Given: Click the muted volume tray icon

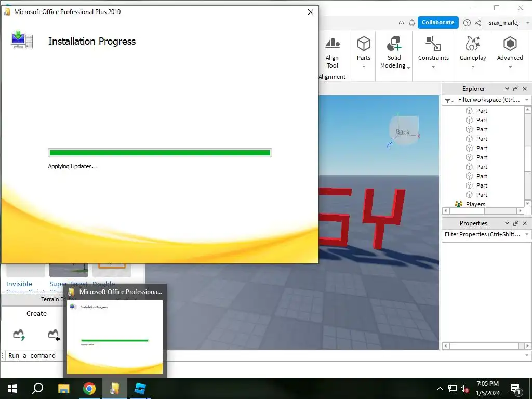Looking at the screenshot, I should (x=465, y=389).
